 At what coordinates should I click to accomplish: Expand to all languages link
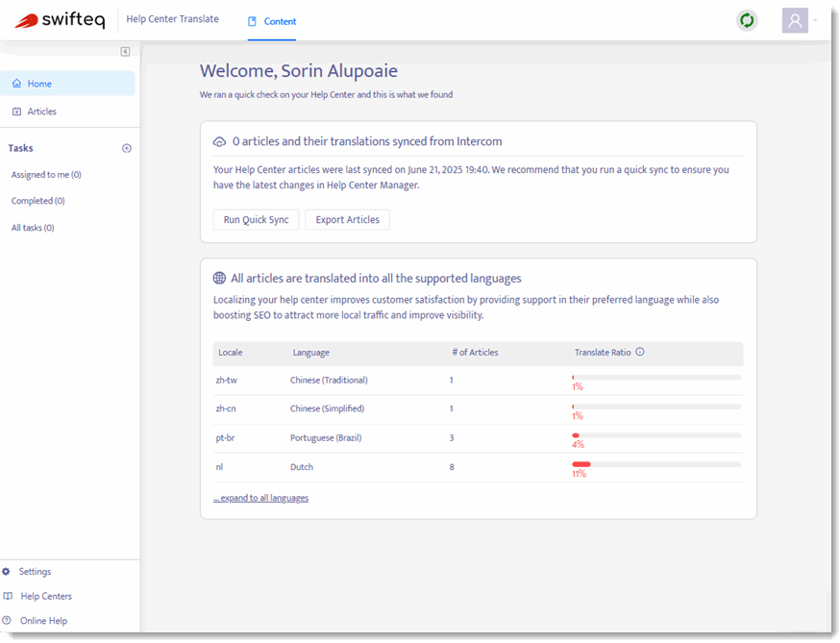[260, 498]
